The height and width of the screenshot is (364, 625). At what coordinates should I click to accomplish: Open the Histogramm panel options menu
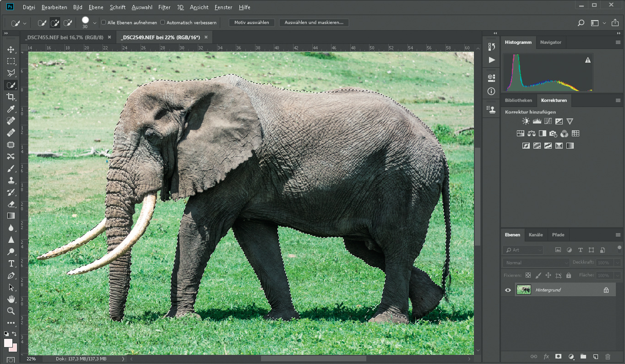point(618,42)
